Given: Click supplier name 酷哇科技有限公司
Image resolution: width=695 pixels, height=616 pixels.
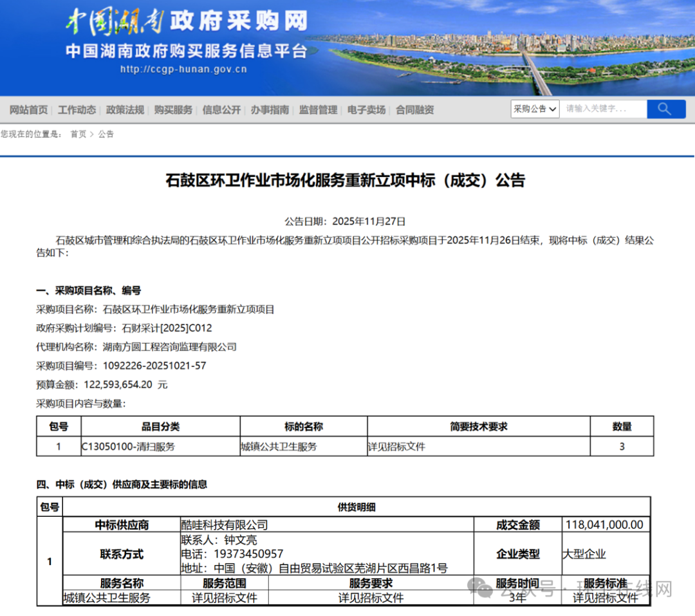Looking at the screenshot, I should [225, 525].
